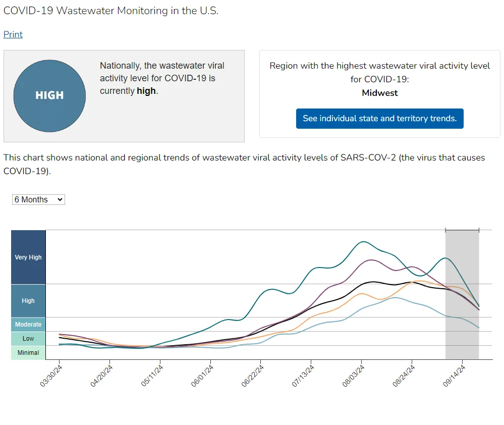This screenshot has height=425, width=504.
Task: Select the High legend band
Action: [28, 301]
